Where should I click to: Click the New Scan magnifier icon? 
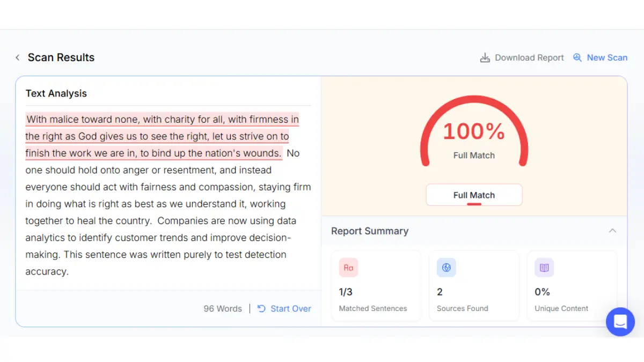click(x=577, y=57)
